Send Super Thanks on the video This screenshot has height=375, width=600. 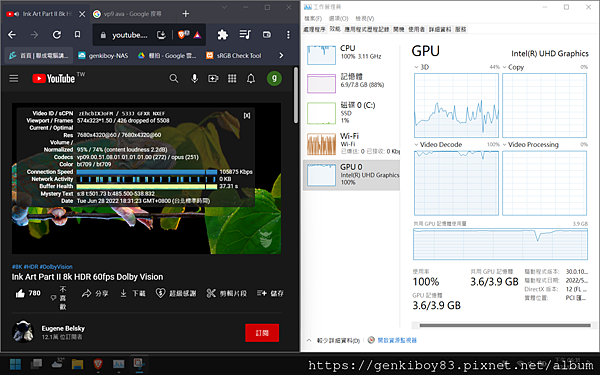point(176,293)
